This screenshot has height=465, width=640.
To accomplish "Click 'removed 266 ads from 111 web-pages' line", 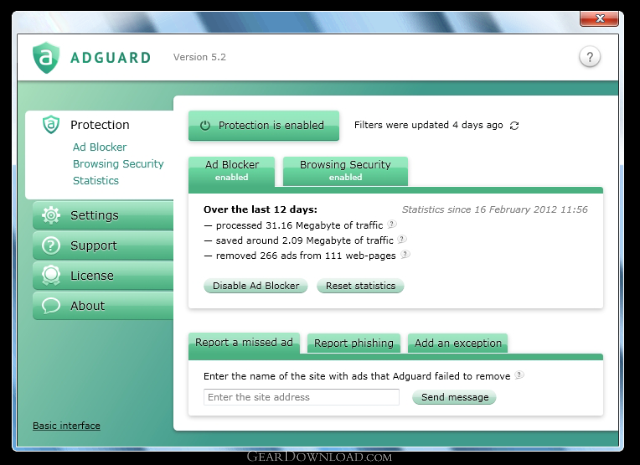I will (x=306, y=256).
